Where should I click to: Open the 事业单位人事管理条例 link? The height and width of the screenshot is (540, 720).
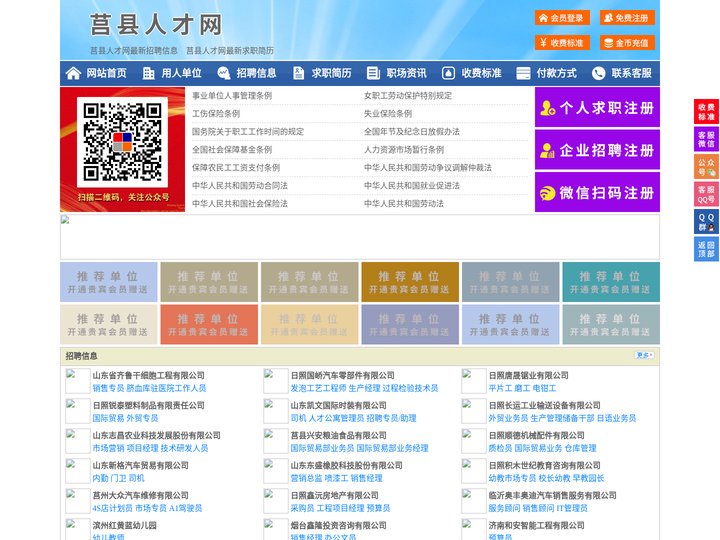[x=232, y=96]
